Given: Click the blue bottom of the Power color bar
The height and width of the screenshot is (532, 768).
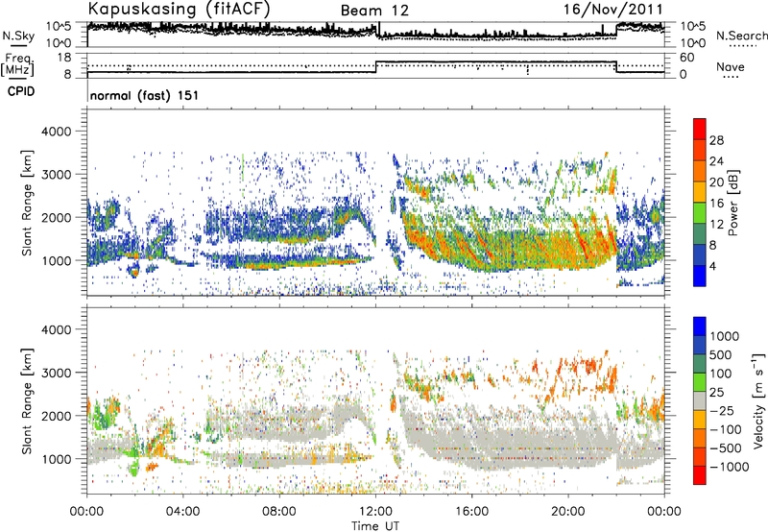Looking at the screenshot, I should pyautogui.click(x=700, y=276).
